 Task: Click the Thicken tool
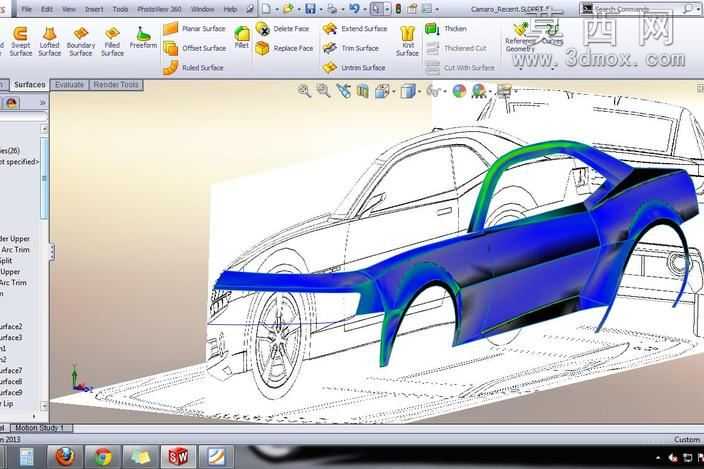tap(446, 29)
